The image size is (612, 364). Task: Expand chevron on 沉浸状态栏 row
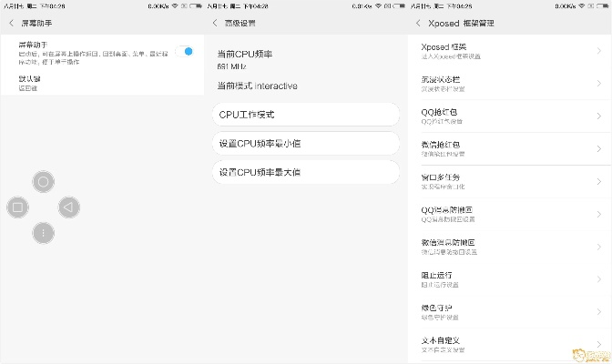click(598, 84)
